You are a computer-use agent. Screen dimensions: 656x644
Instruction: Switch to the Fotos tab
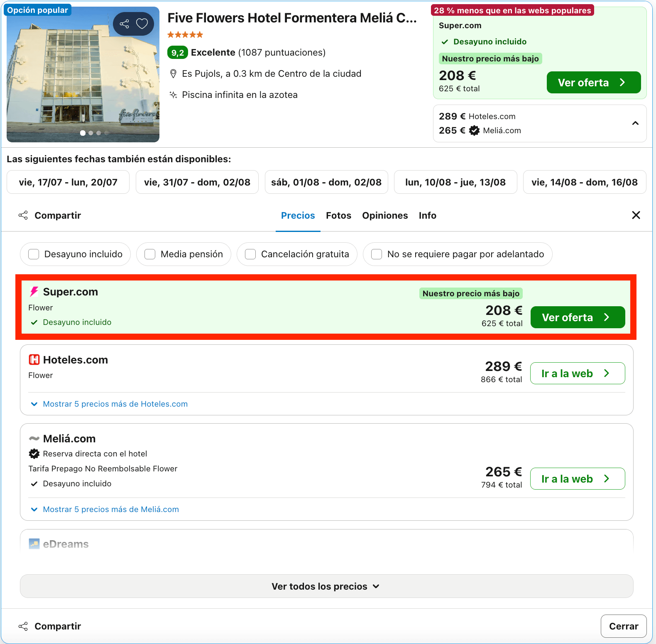[338, 215]
